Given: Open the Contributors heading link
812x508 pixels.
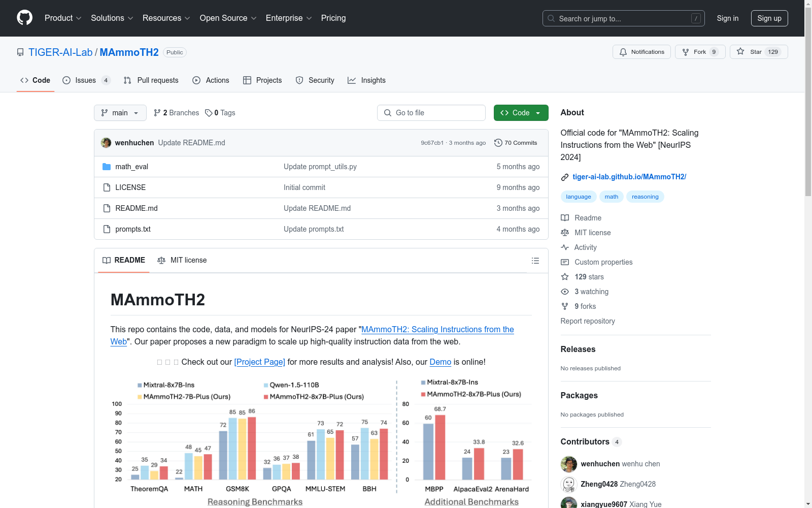Looking at the screenshot, I should click(x=591, y=442).
